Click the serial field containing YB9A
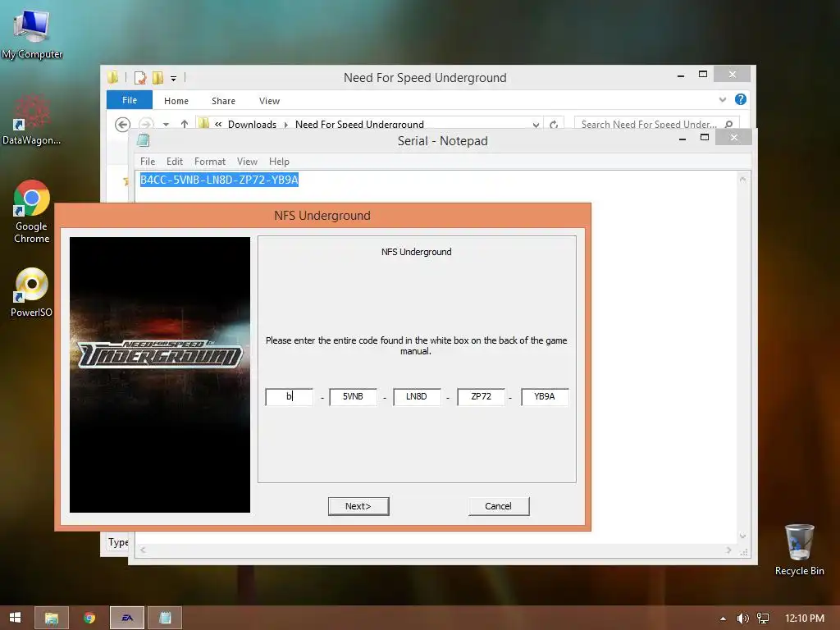 tap(545, 397)
